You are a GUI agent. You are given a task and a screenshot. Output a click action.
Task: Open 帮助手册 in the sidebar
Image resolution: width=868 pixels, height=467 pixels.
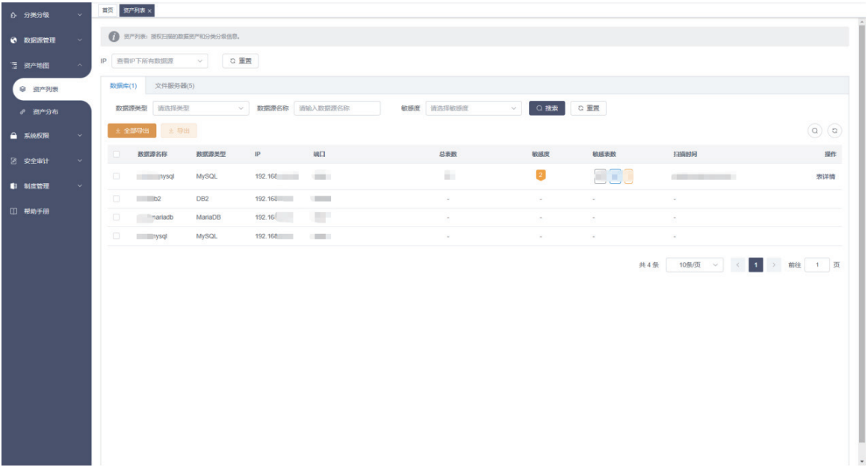click(37, 211)
